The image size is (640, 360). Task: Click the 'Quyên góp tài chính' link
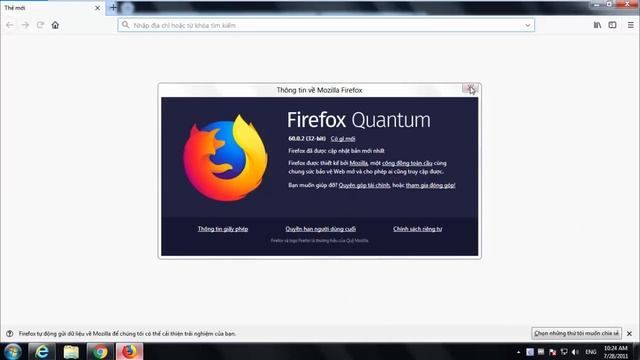[364, 185]
